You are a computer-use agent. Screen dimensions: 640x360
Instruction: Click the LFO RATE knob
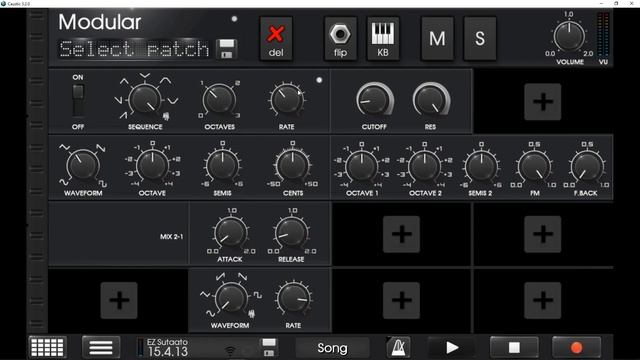293,299
